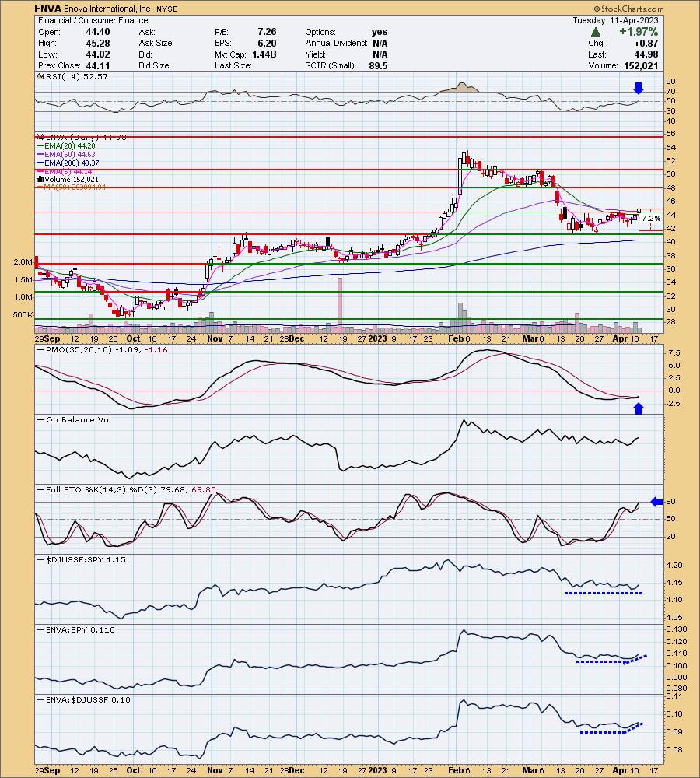
Task: Click the date Tuesday 11-Apr-2023
Action: point(615,20)
